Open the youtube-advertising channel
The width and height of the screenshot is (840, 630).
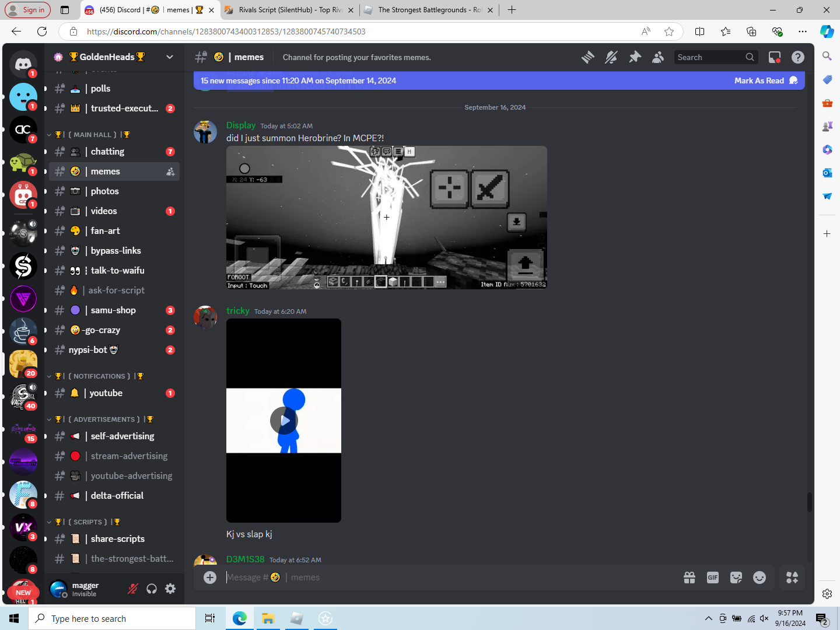(x=114, y=476)
